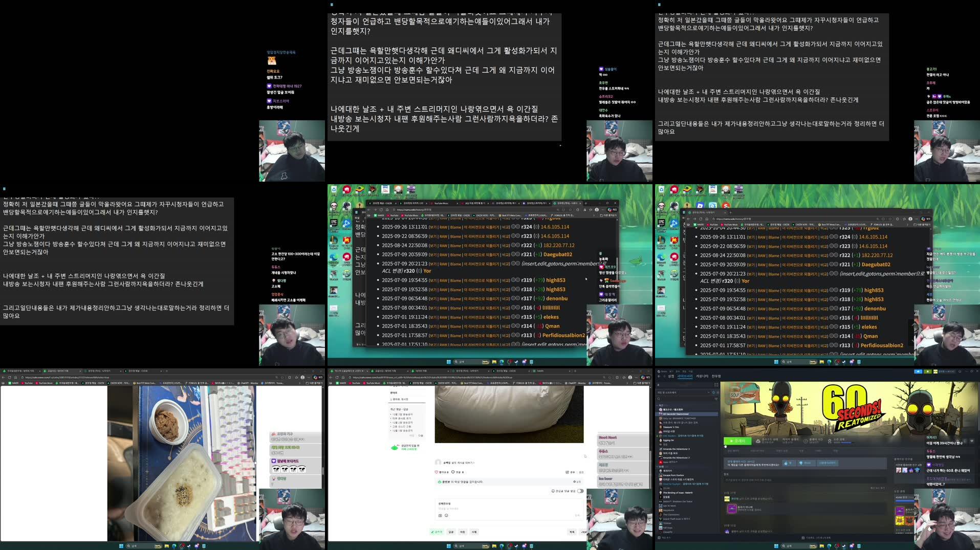Open Microsoft Edge from the taskbar
Image resolution: width=980 pixels, height=550 pixels.
tap(501, 546)
